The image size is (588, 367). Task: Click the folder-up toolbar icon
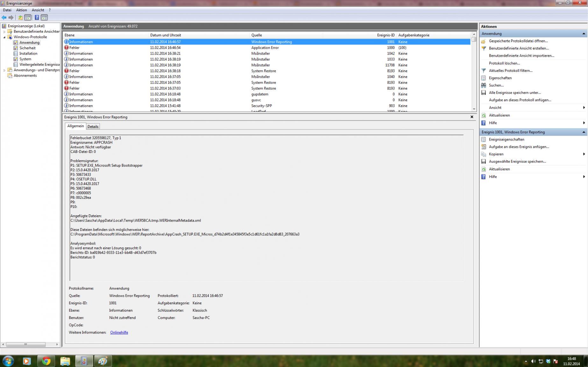pos(20,17)
